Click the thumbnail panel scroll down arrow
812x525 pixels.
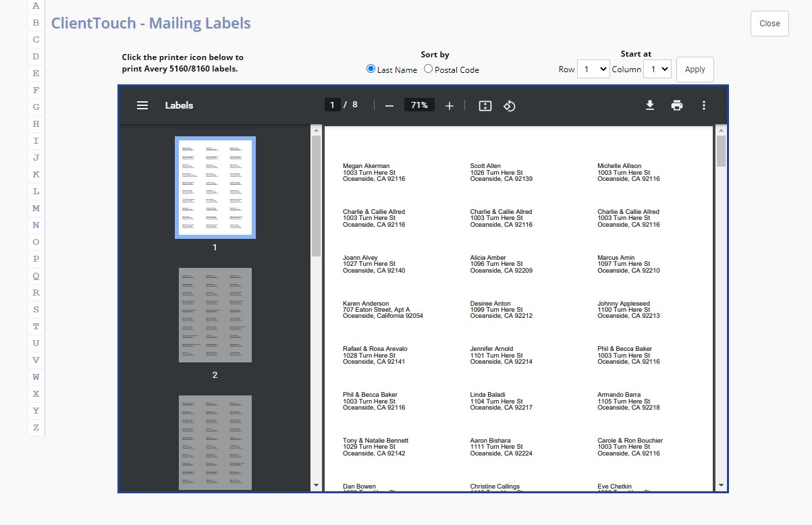[x=316, y=485]
